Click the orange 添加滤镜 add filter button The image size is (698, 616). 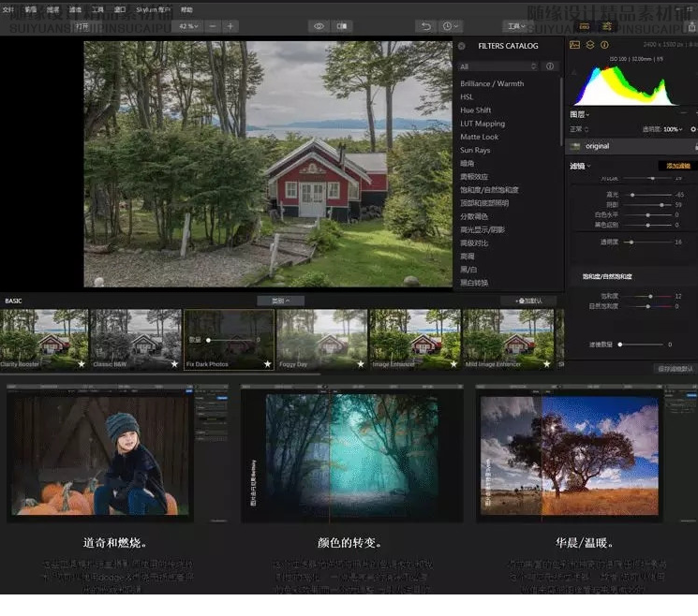(678, 166)
